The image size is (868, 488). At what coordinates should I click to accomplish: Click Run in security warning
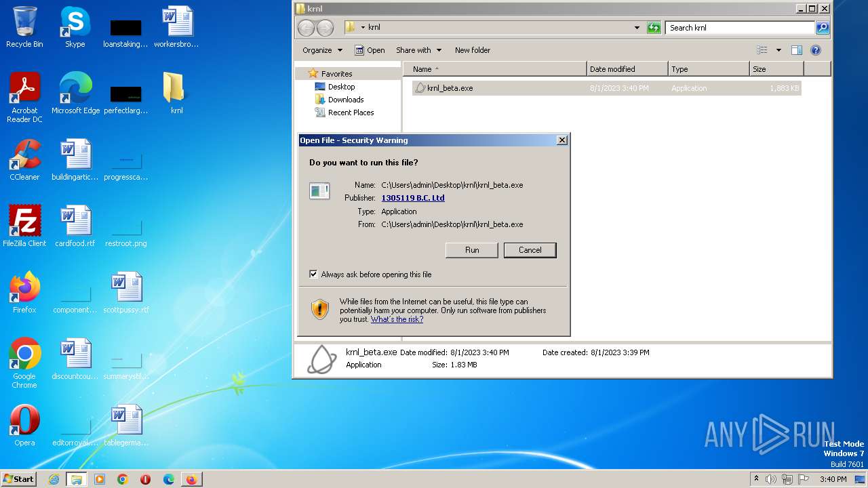[472, 250]
